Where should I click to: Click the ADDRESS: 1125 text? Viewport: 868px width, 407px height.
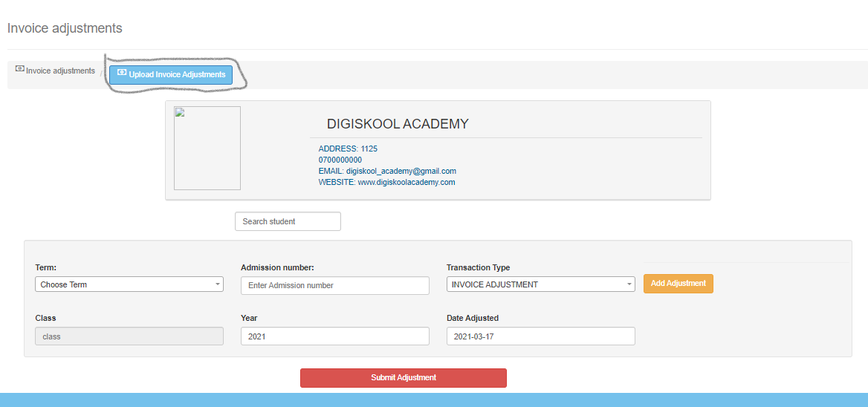pos(348,149)
